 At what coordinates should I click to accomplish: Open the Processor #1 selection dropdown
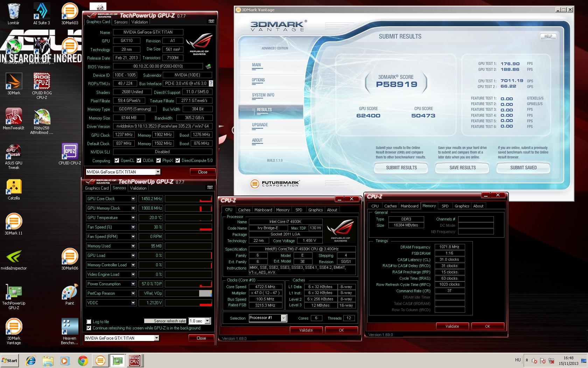[x=283, y=318]
